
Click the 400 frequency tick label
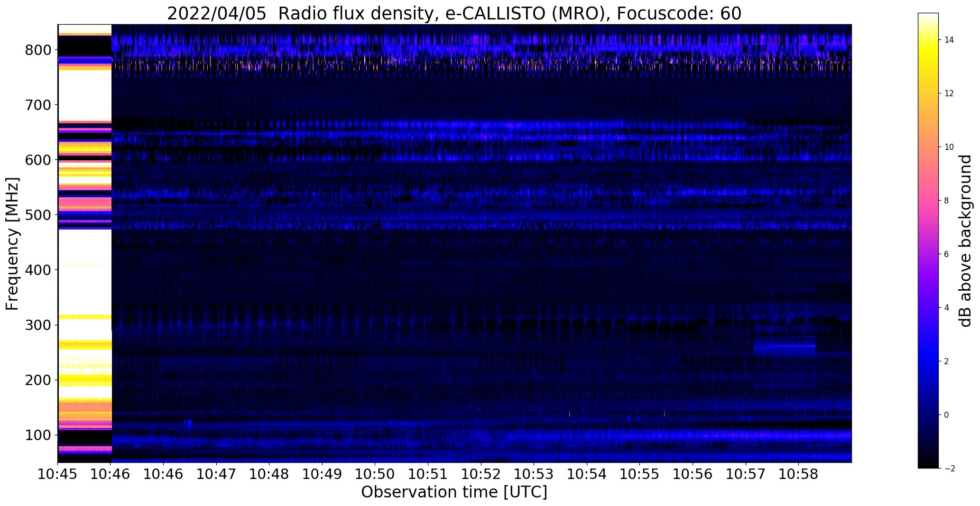(37, 270)
